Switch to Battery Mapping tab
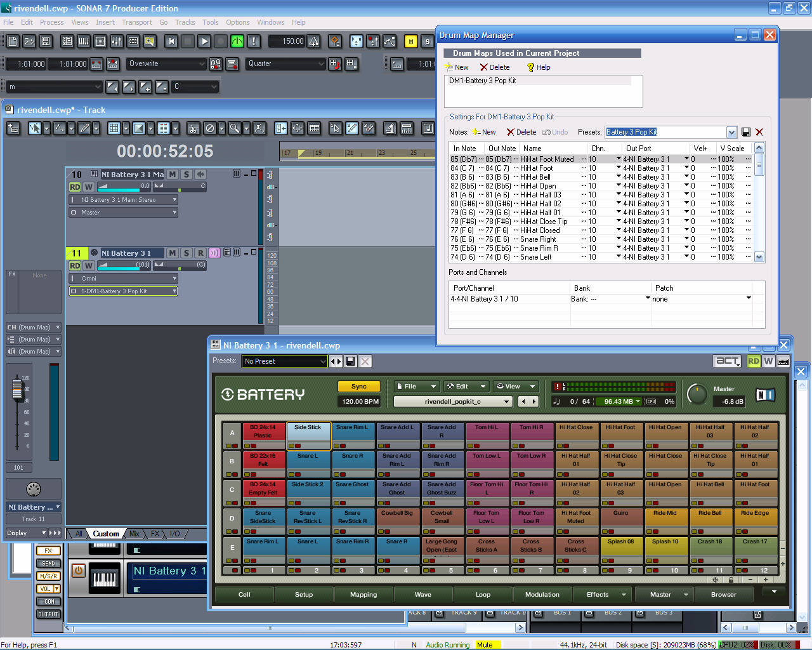812x650 pixels. point(363,595)
